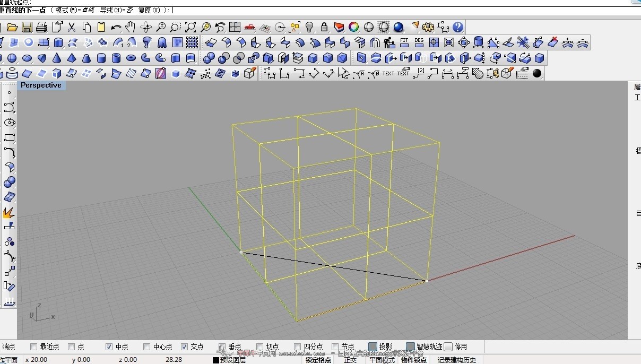641x364 pixels.
Task: Select the rectangle tool in left sidebar
Action: [x=9, y=137]
